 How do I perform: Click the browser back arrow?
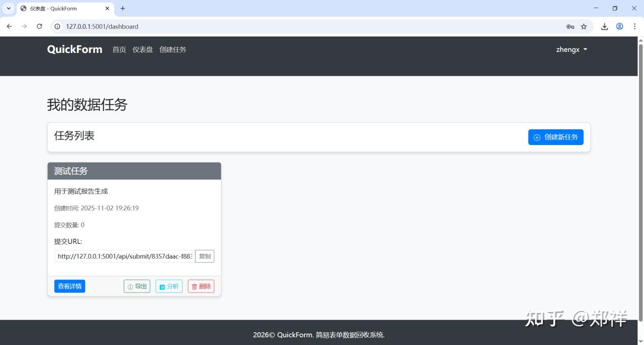pyautogui.click(x=9, y=26)
